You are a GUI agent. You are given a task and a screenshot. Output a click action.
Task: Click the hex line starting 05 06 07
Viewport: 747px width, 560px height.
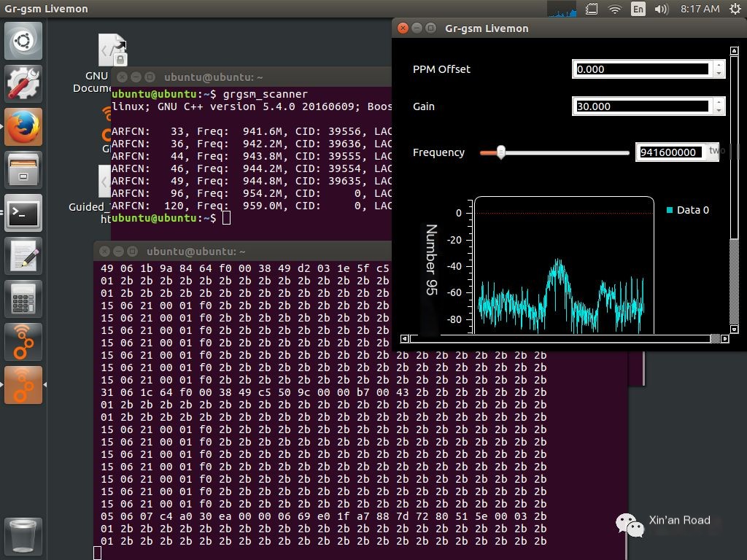pyautogui.click(x=323, y=516)
